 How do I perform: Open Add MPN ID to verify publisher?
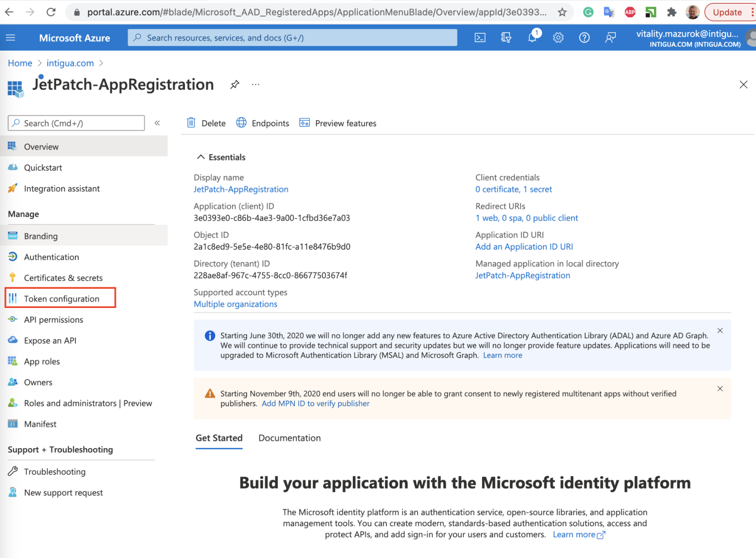tap(315, 403)
